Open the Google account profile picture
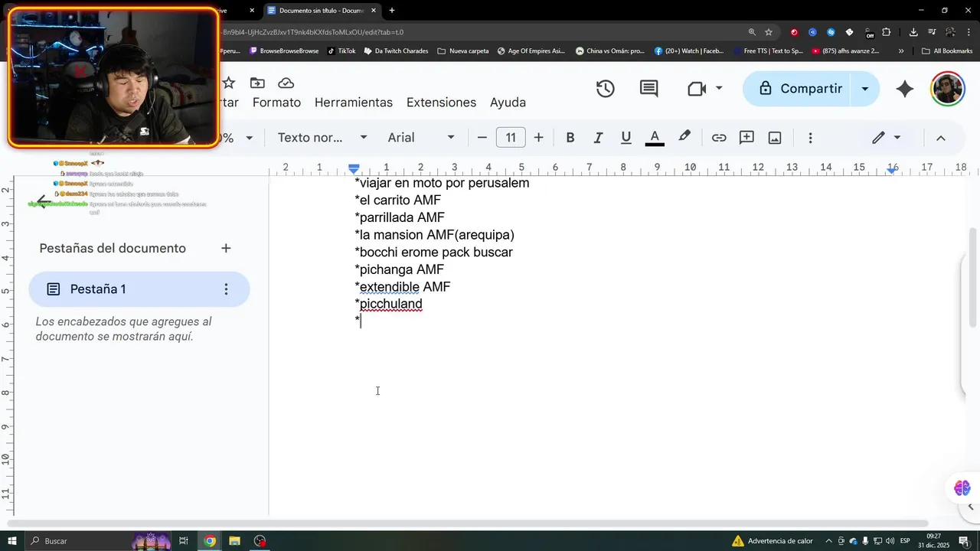The width and height of the screenshot is (980, 551). [x=947, y=89]
